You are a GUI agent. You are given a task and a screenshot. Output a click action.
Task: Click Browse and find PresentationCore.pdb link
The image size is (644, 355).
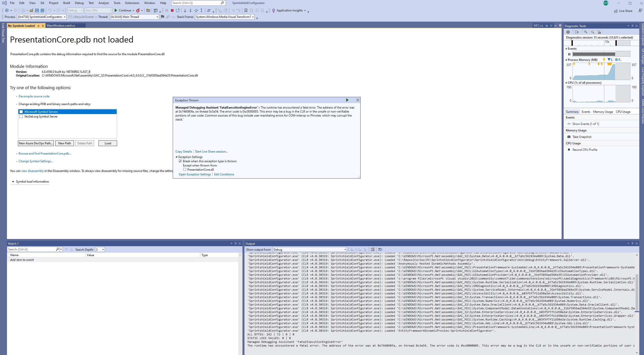point(45,154)
